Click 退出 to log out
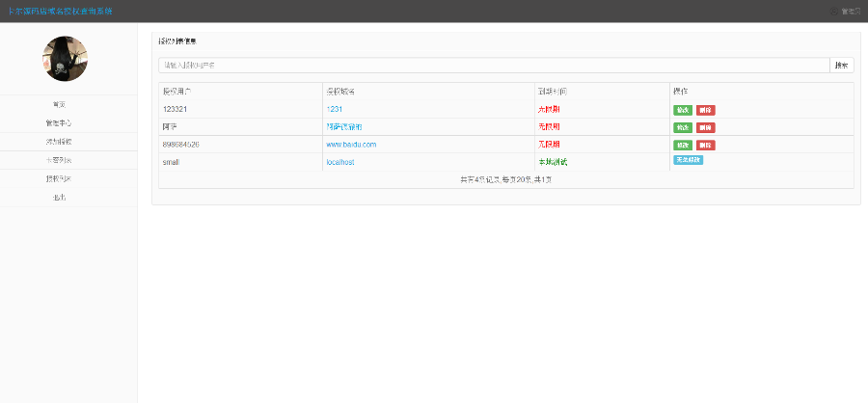 (59, 198)
